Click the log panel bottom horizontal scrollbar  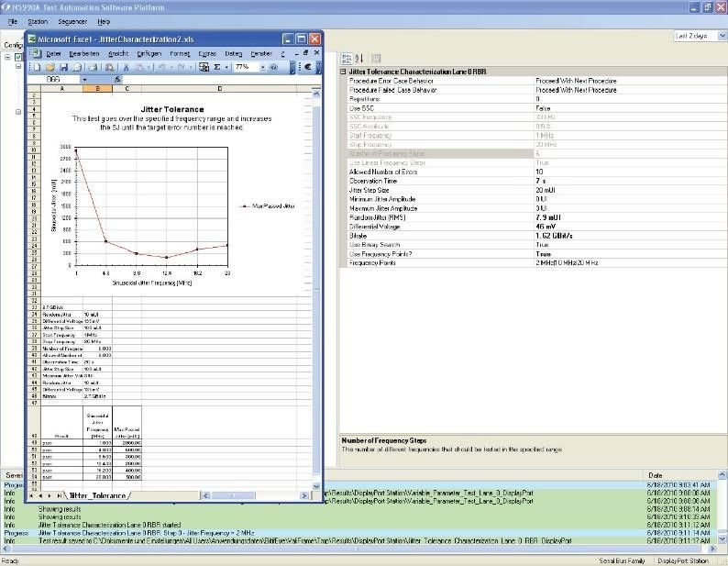[x=358, y=549]
